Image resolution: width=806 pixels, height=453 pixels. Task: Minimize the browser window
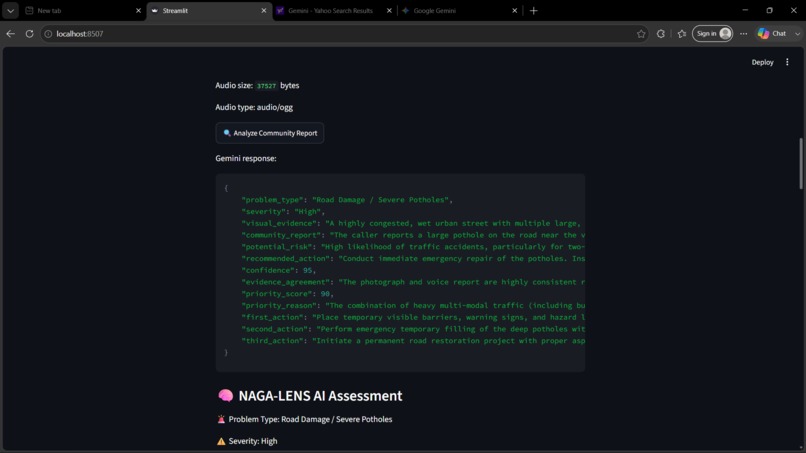[x=745, y=10]
